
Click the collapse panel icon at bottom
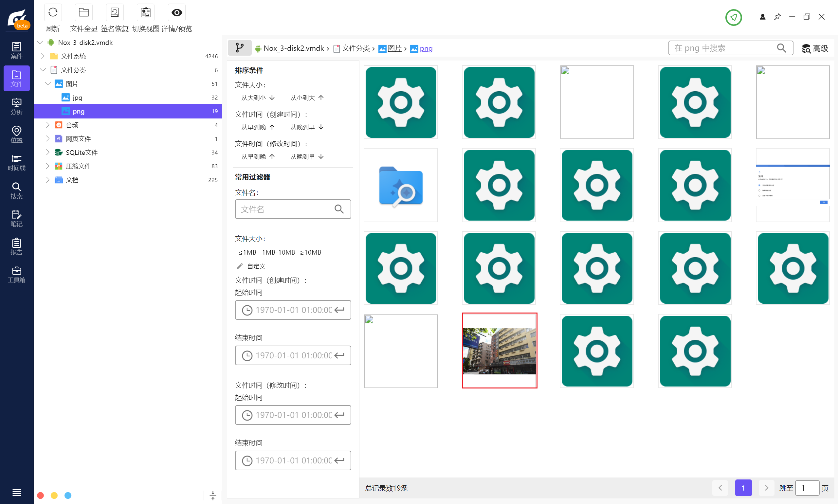pyautogui.click(x=213, y=495)
